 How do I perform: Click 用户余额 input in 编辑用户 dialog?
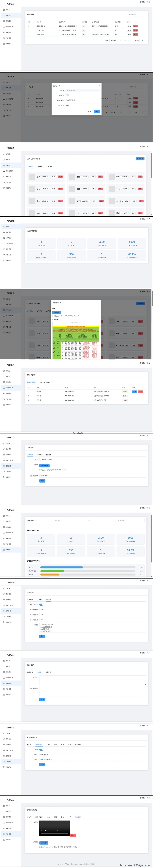click(x=82, y=105)
